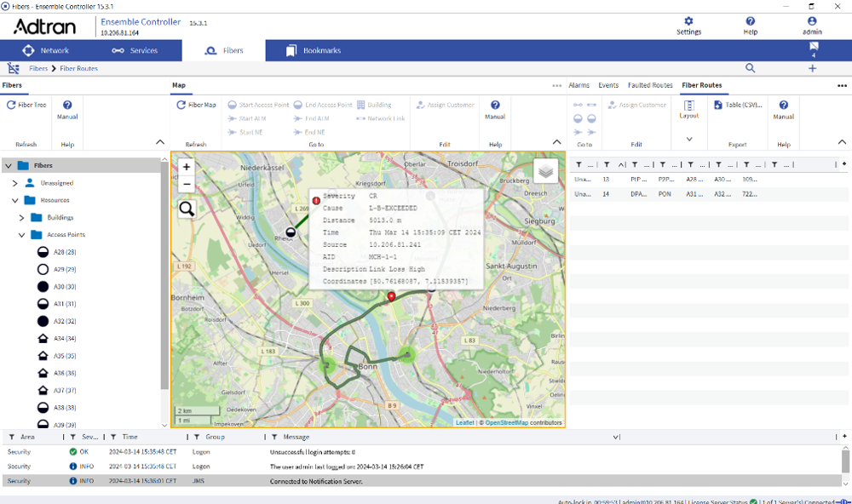Open Map panel more options dots
852x504 pixels.
pyautogui.click(x=557, y=86)
